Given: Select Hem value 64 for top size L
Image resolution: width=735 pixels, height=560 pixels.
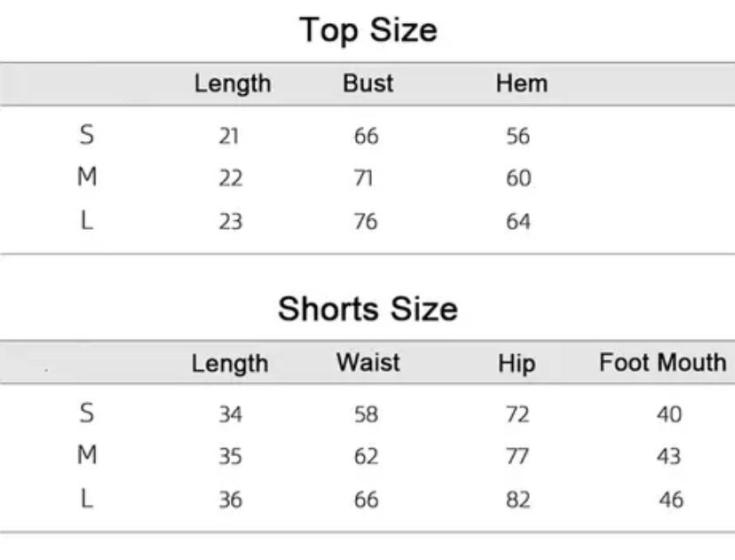Looking at the screenshot, I should tap(518, 220).
